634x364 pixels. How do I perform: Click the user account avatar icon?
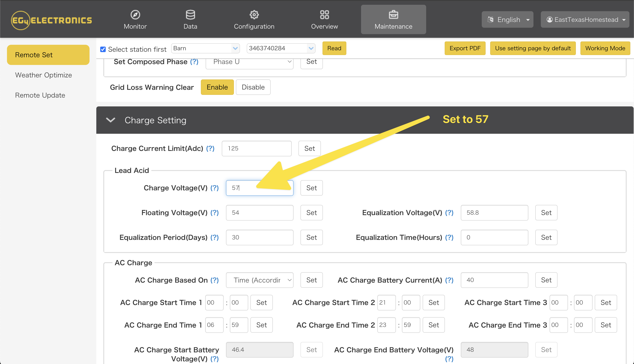549,19
